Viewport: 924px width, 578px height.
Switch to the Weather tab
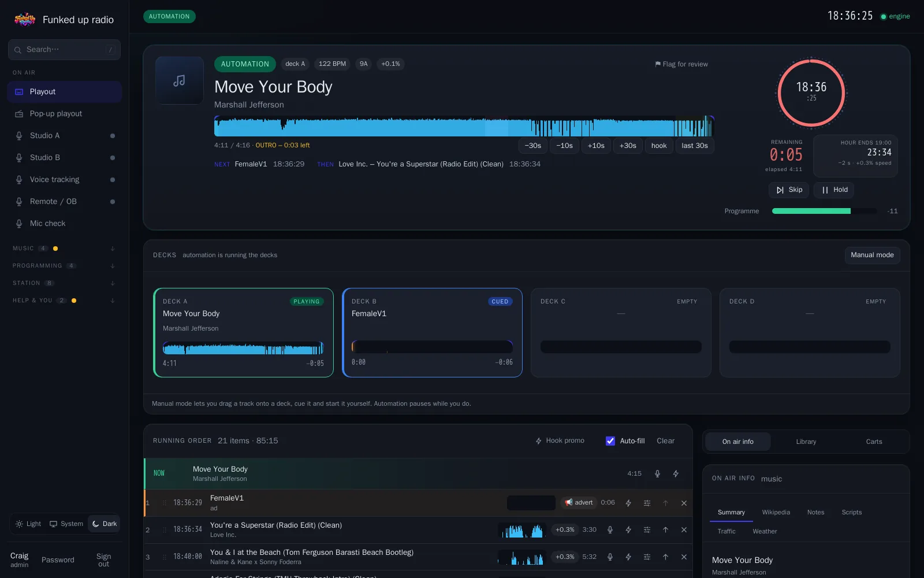pos(765,531)
